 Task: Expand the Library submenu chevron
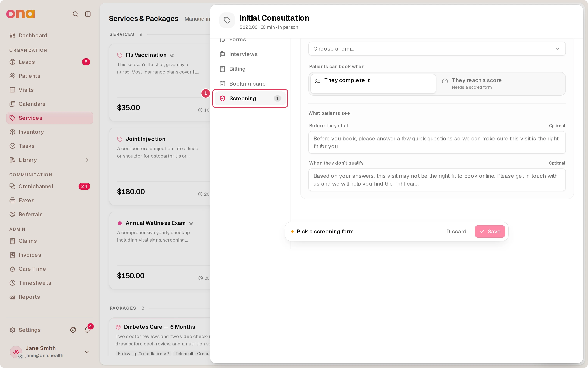(x=87, y=160)
